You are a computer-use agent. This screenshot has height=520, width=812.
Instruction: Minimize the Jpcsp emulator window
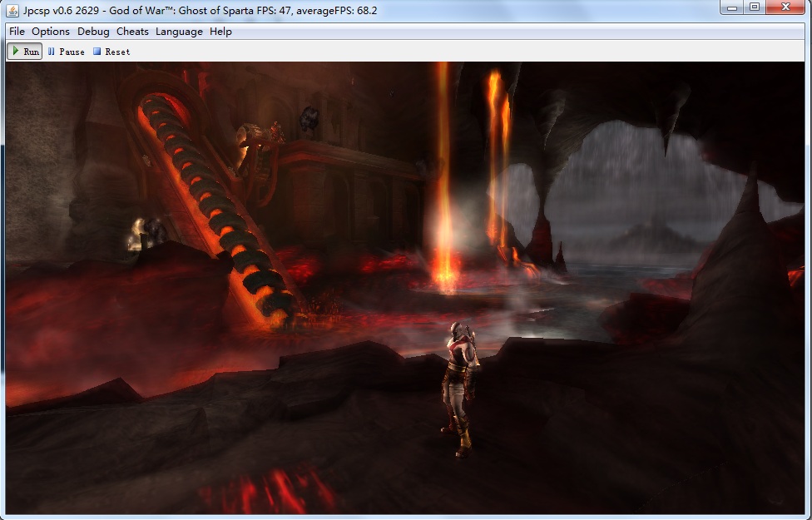click(x=733, y=8)
